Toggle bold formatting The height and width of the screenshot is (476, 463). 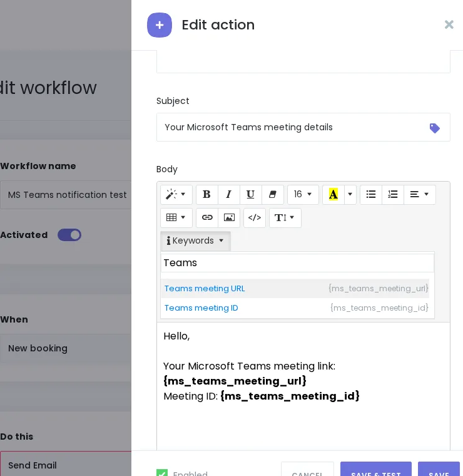tap(207, 194)
